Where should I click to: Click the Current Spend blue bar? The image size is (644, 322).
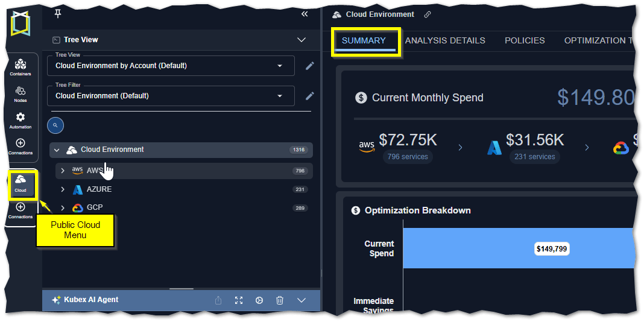(x=519, y=248)
